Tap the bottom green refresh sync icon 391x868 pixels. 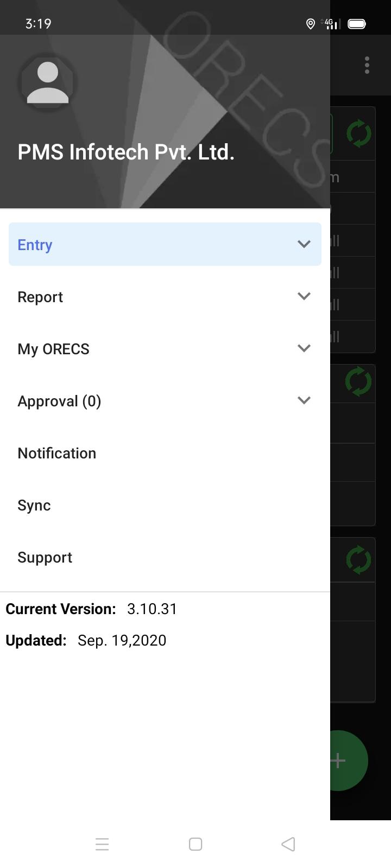(x=358, y=560)
